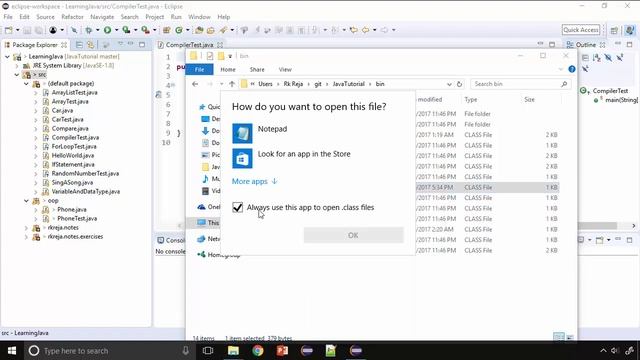Click the blue Help icon in File Explorer
The image size is (640, 360).
572,69
